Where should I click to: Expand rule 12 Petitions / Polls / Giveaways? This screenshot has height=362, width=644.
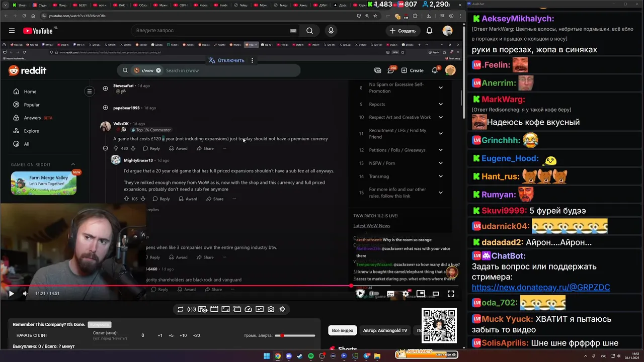coord(440,150)
